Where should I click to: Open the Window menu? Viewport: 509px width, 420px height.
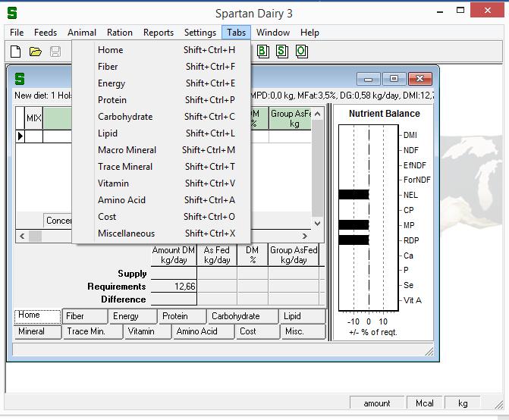pos(273,33)
